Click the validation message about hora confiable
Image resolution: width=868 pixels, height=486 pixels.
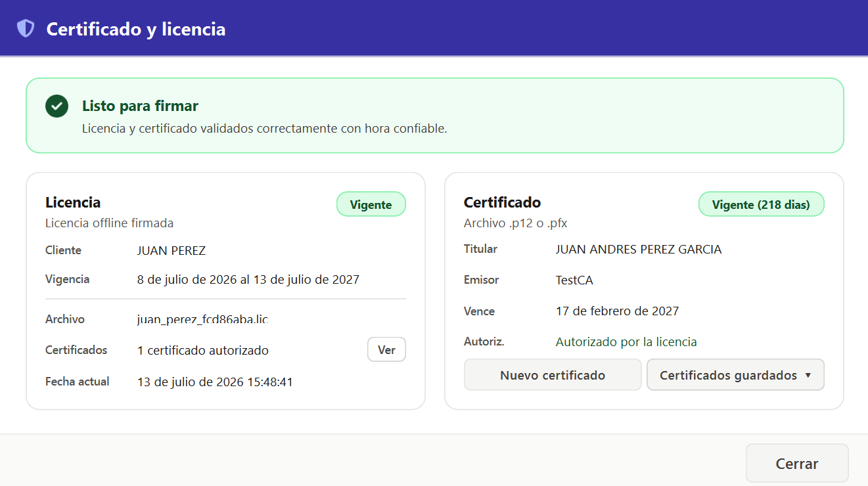pyautogui.click(x=265, y=128)
